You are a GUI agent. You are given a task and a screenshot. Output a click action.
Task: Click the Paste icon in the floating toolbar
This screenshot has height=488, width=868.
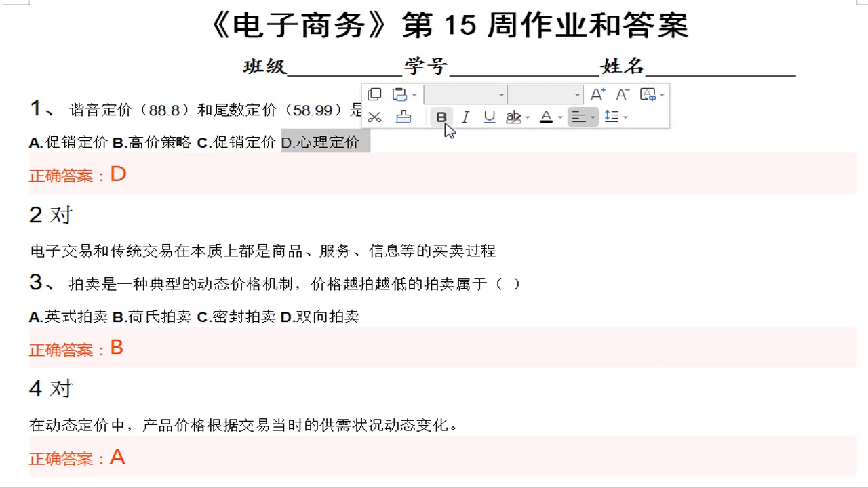tap(400, 94)
